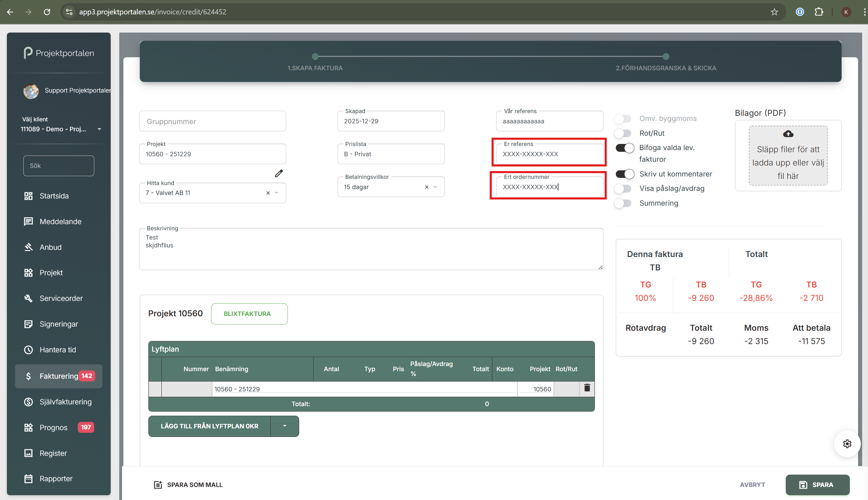The width and height of the screenshot is (868, 500).
Task: Turn off Skriv ut kommentarer switch
Action: click(x=624, y=174)
